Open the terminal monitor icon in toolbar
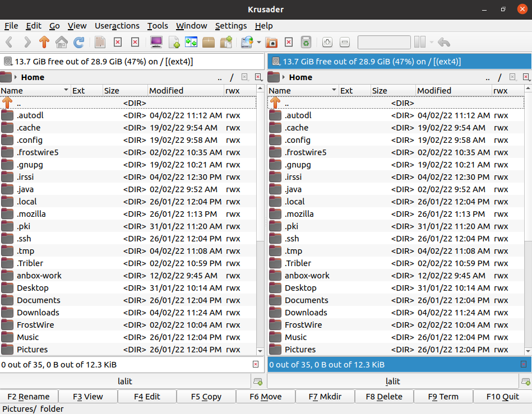Image resolution: width=532 pixels, height=414 pixels. tap(156, 42)
